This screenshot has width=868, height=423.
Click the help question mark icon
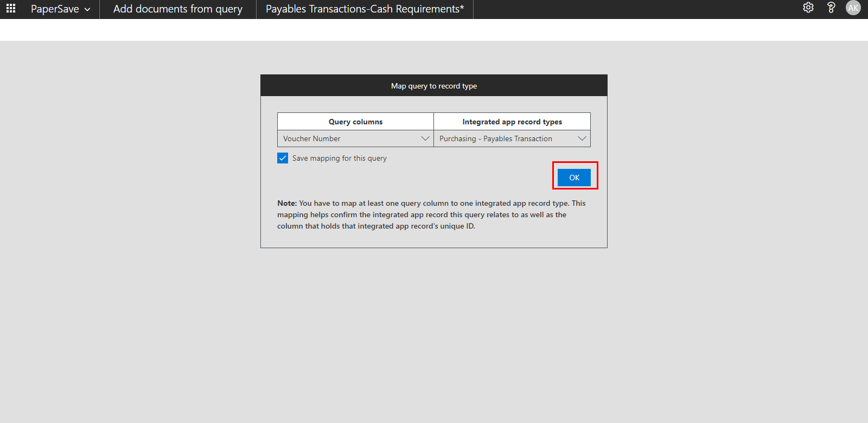click(x=831, y=8)
